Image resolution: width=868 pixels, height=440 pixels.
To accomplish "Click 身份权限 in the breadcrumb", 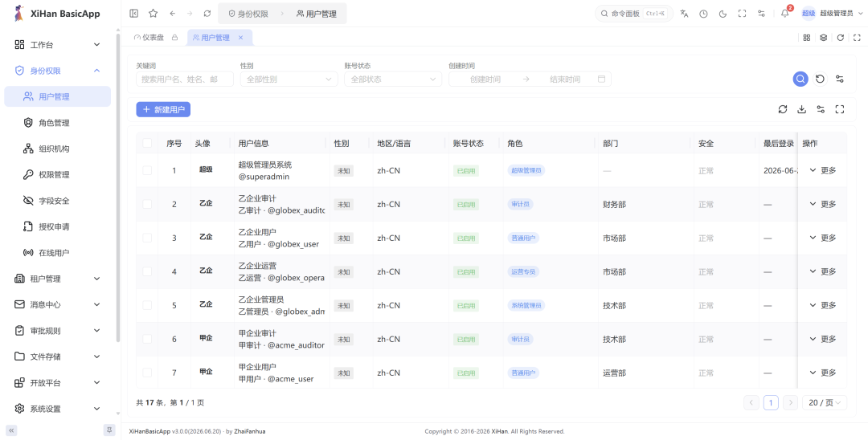I will click(248, 14).
